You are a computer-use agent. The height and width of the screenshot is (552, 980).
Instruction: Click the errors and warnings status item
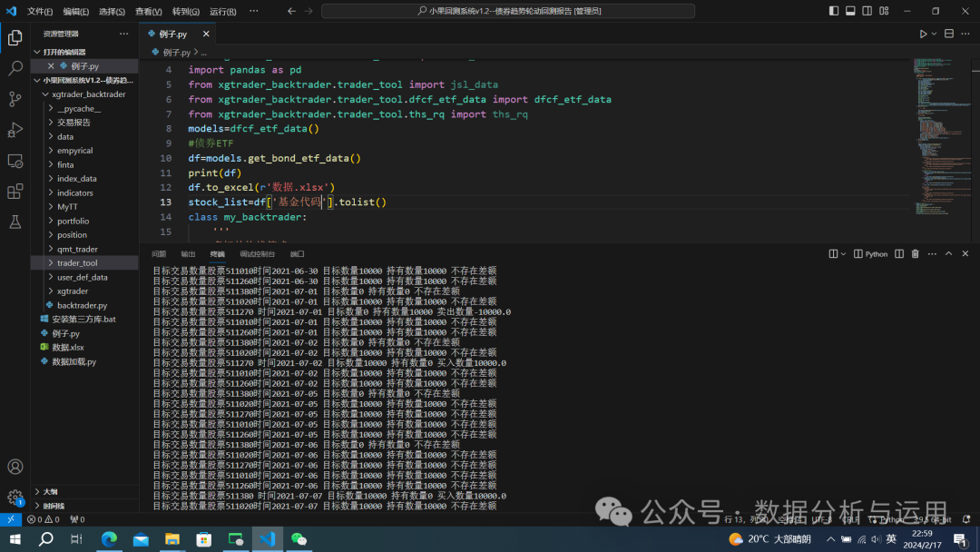coord(44,519)
